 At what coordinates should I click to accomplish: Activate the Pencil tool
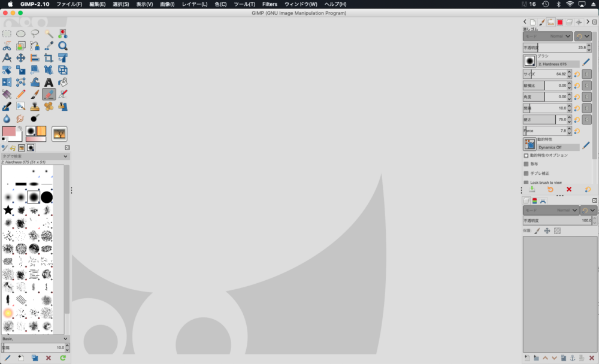pyautogui.click(x=20, y=94)
